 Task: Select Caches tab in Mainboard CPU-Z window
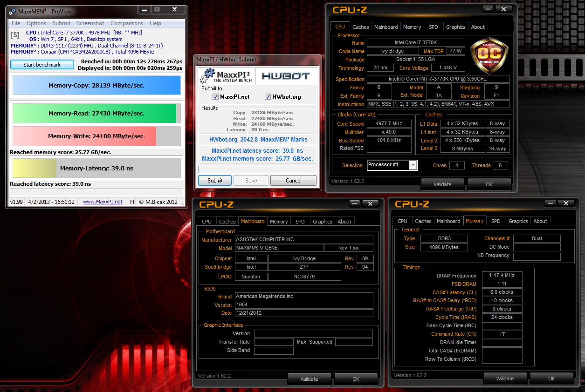pyautogui.click(x=227, y=222)
